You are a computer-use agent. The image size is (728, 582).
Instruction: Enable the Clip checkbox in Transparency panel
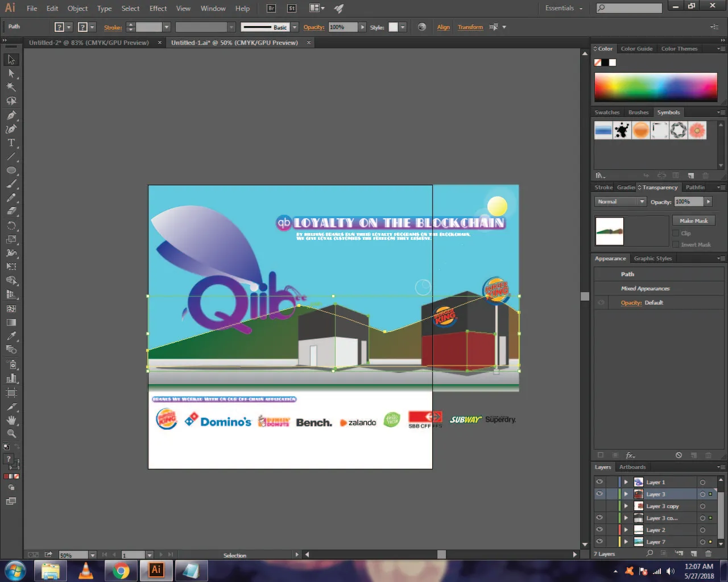[676, 233]
